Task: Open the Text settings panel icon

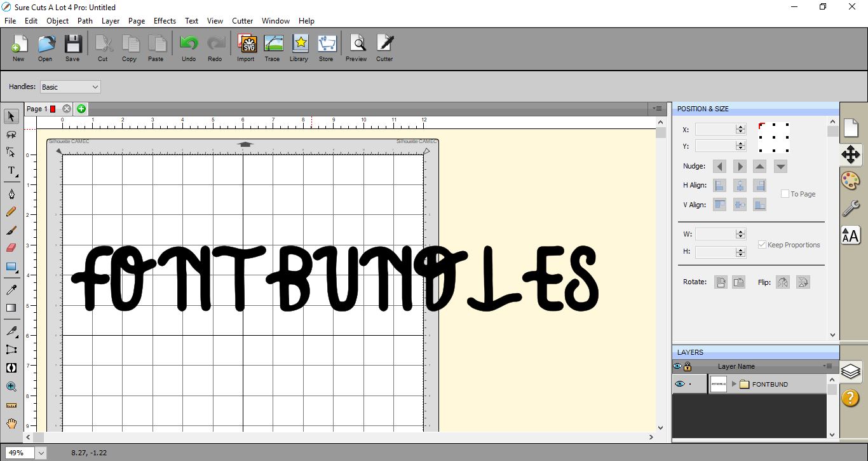Action: 851,235
